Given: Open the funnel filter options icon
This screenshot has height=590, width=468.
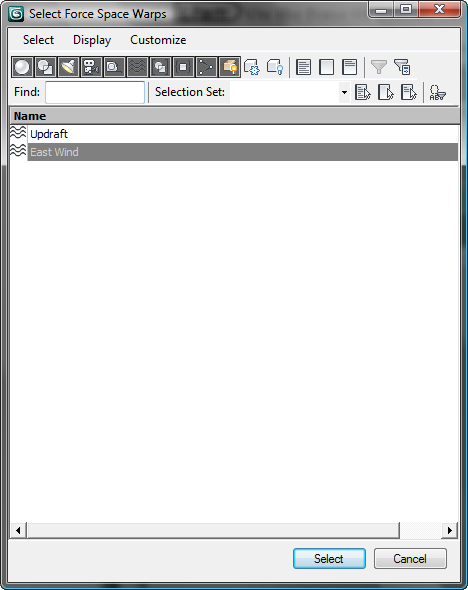Looking at the screenshot, I should [379, 67].
